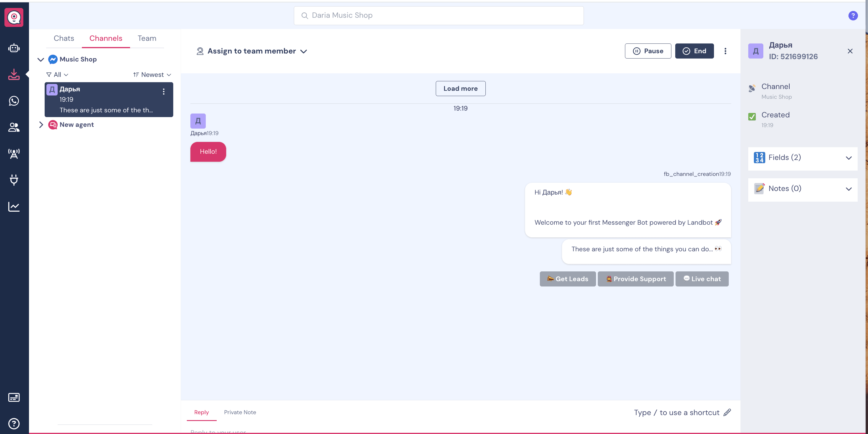Click the Fields numbers icon
868x434 pixels.
point(759,157)
